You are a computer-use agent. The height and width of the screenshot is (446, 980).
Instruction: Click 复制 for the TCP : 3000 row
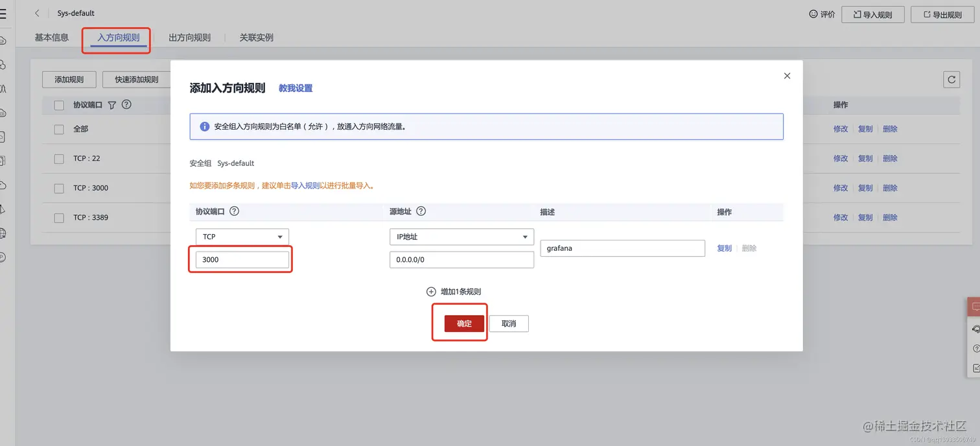pyautogui.click(x=865, y=188)
